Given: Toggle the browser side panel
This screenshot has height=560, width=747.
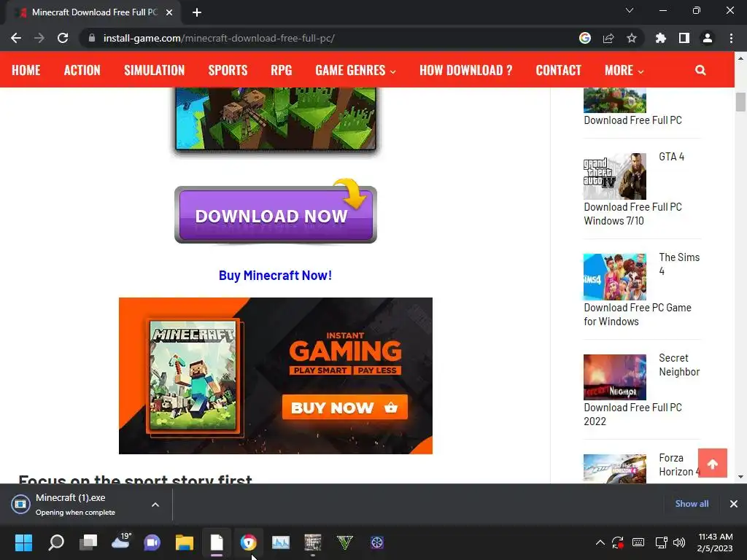Looking at the screenshot, I should pos(684,38).
